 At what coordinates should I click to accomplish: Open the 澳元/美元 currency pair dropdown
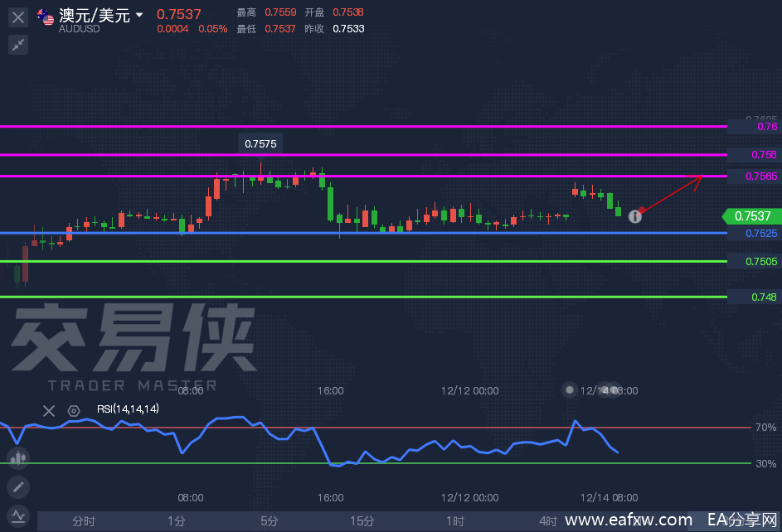139,15
